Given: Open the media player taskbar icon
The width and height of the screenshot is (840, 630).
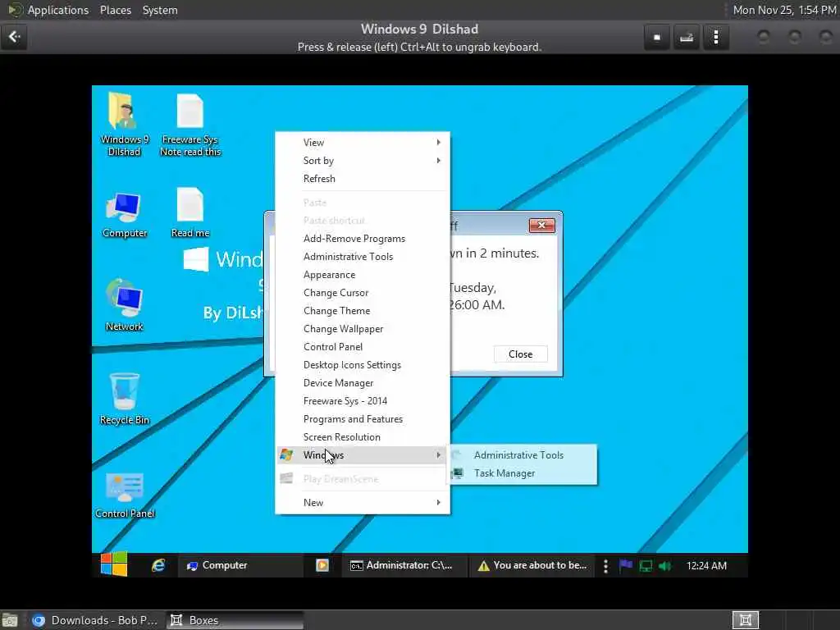Looking at the screenshot, I should tap(322, 565).
